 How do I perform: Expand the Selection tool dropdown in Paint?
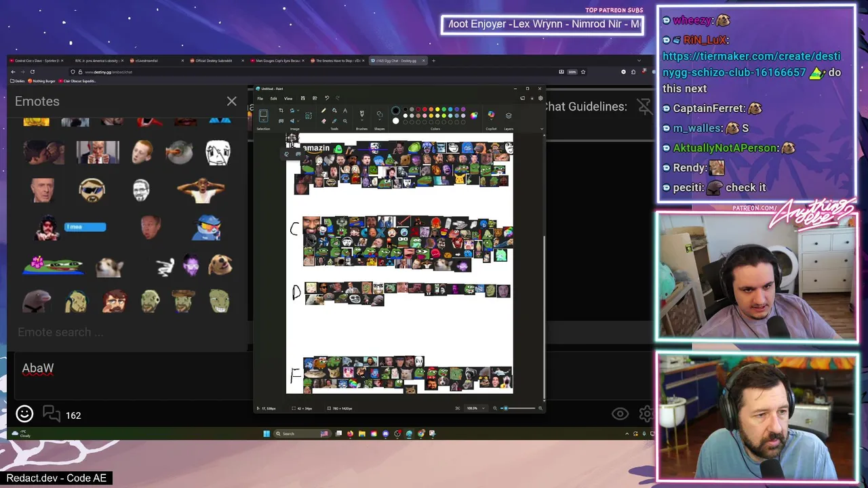pyautogui.click(x=263, y=120)
